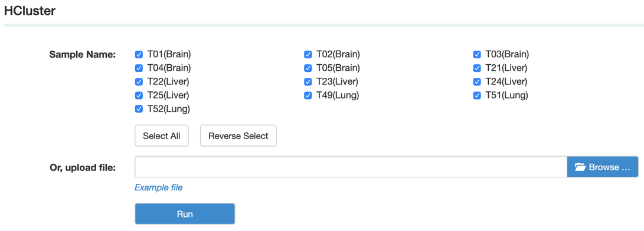Click the Browse button to choose file
This screenshot has width=644, height=231.
[x=603, y=167]
